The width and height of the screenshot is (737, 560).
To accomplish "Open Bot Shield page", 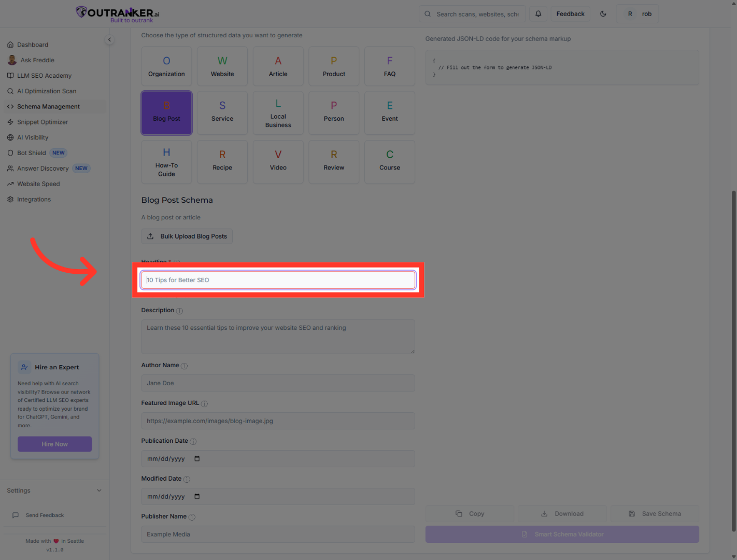I will click(55, 153).
